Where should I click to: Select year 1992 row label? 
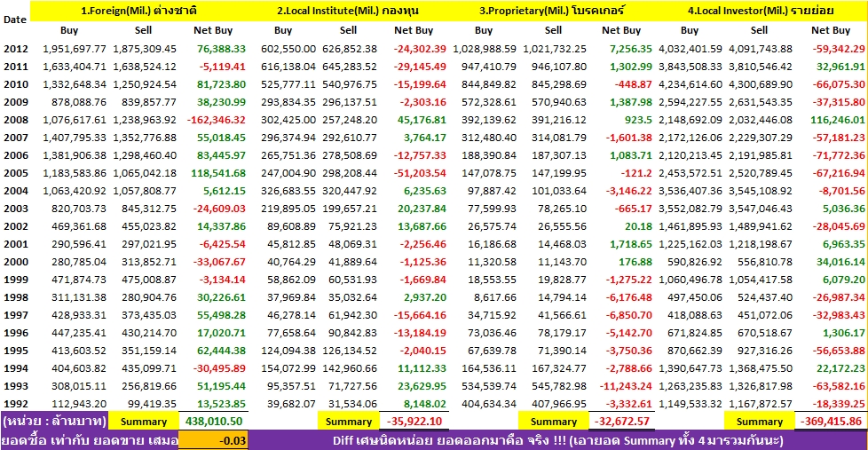click(15, 404)
